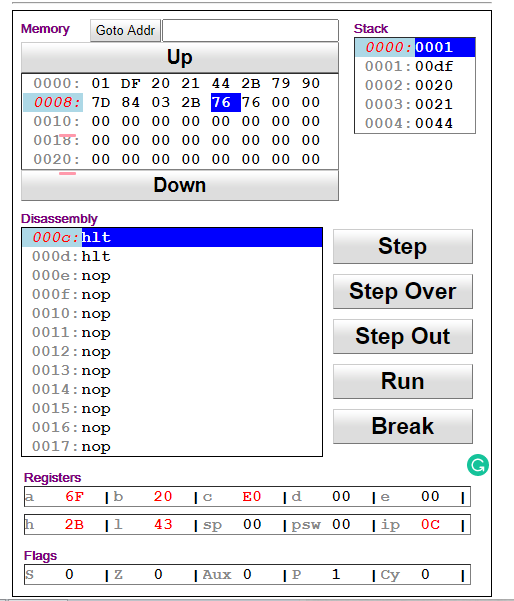Click the P flag value 1
Screen dimensions: 514x601
(x=336, y=575)
